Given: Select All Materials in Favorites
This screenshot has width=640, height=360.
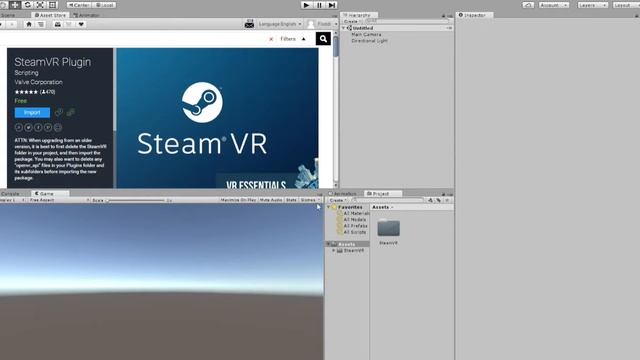Looking at the screenshot, I should (356, 213).
